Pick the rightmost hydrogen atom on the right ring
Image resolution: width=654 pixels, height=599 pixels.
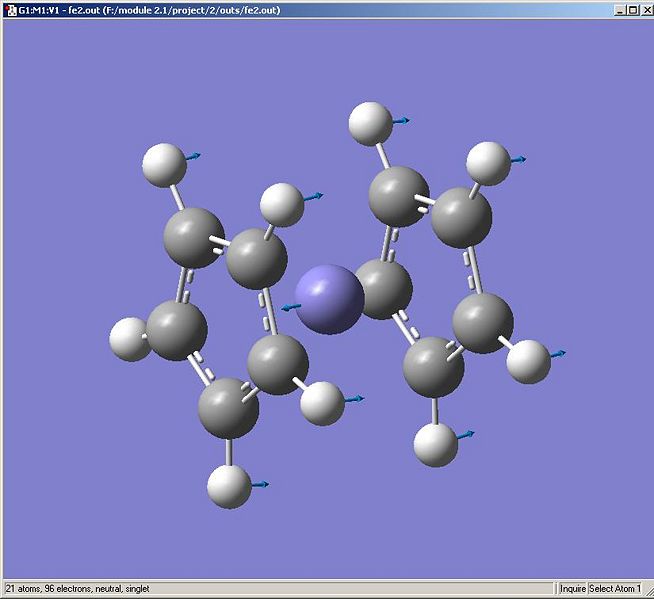(528, 362)
